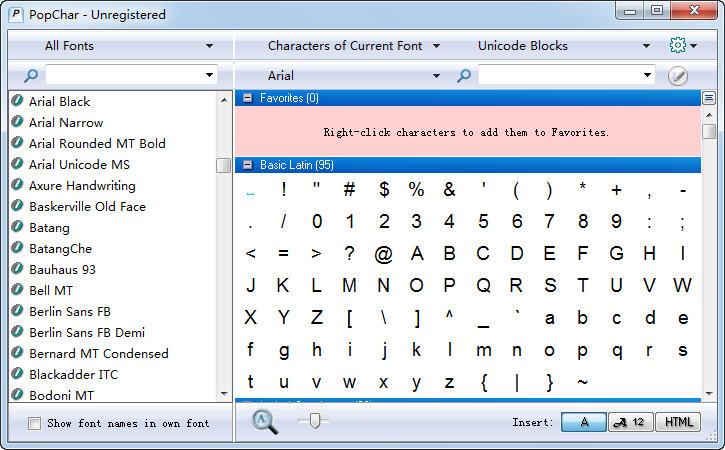Screen dimensions: 725x450
Task: Click the magnifying glass preview icon
Action: pyautogui.click(x=264, y=422)
